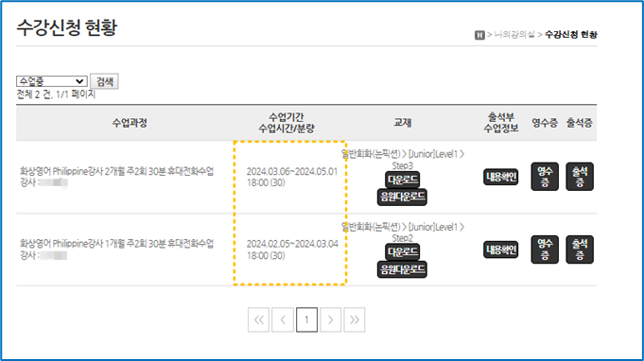Click the 검색 search button

(x=104, y=81)
